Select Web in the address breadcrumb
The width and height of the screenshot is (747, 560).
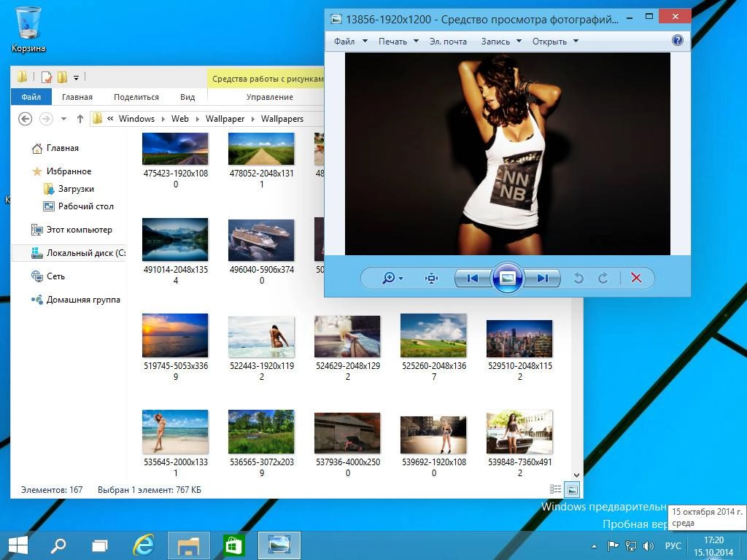[180, 119]
